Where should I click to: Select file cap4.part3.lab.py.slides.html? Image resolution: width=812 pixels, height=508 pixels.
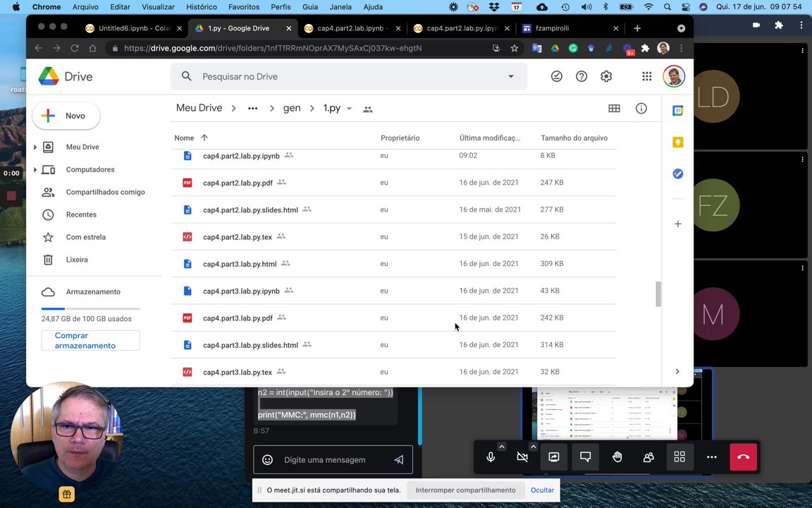click(393, 345)
